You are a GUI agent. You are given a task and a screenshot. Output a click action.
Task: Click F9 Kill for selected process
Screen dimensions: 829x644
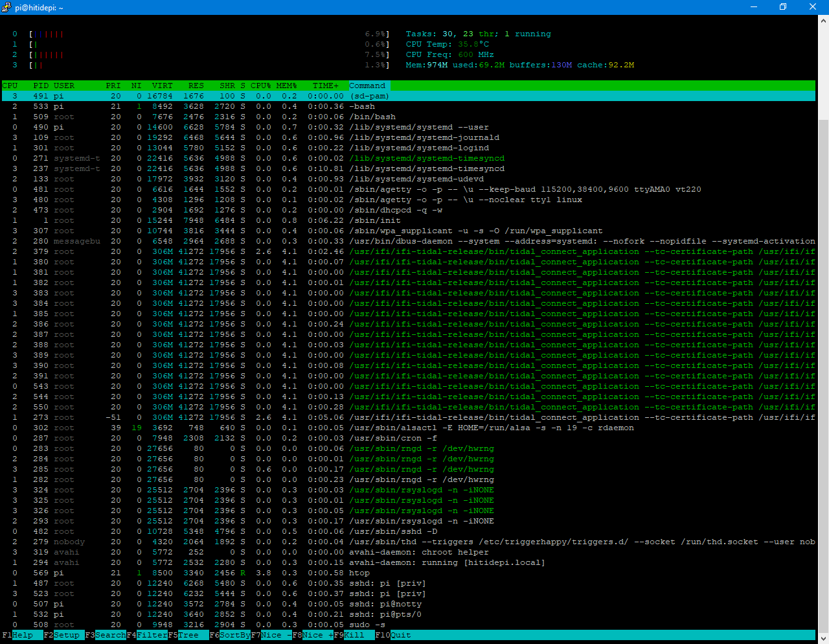click(354, 635)
